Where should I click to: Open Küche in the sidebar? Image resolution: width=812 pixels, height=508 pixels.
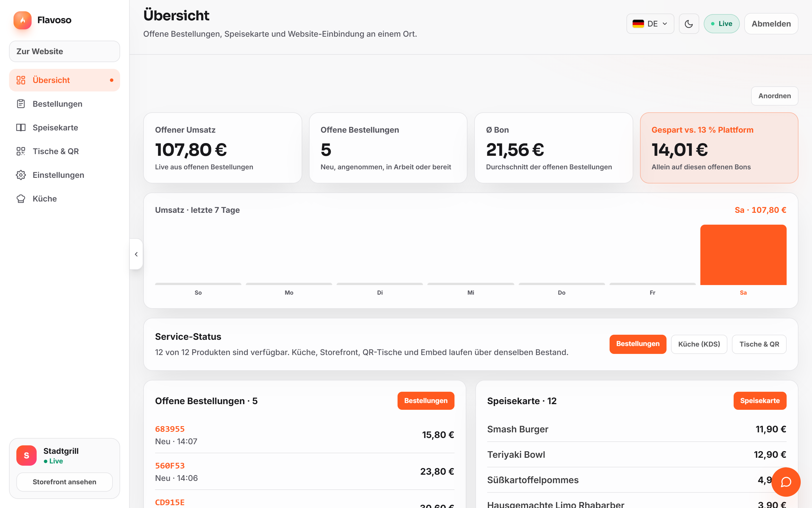[x=64, y=199]
